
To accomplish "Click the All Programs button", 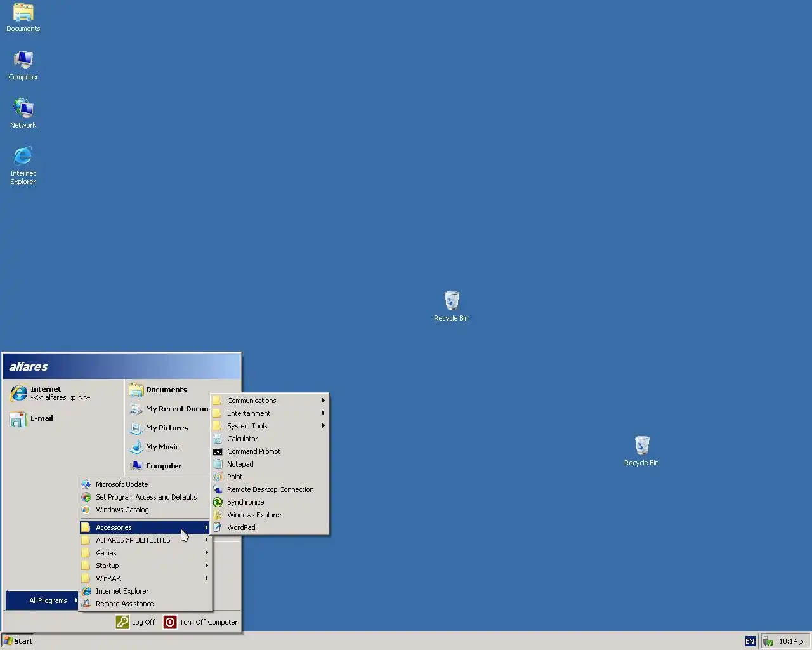I will coord(43,600).
